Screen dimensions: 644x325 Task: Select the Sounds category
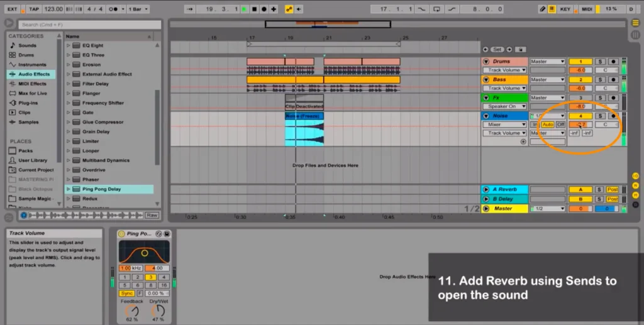pyautogui.click(x=27, y=45)
